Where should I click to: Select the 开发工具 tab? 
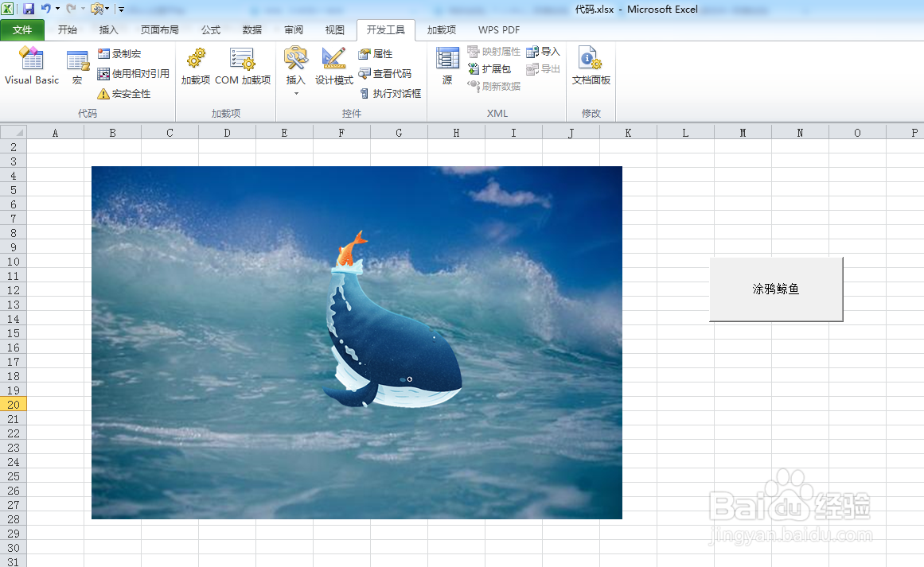pos(386,30)
